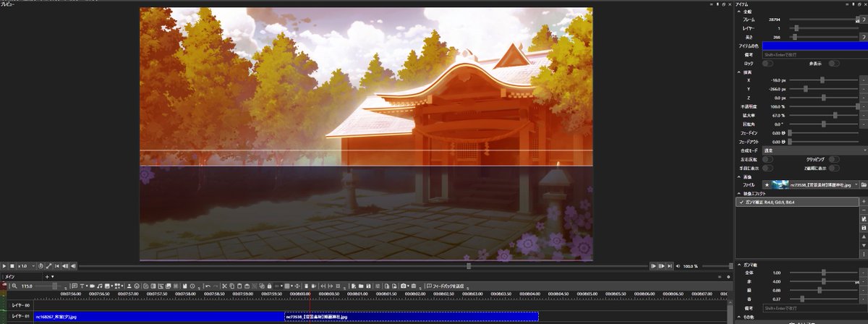Click the expand preview arrows icon

(49, 266)
